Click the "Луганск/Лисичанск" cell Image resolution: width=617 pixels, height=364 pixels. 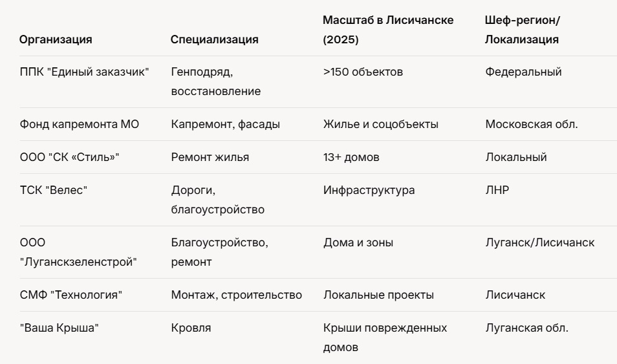pyautogui.click(x=539, y=243)
